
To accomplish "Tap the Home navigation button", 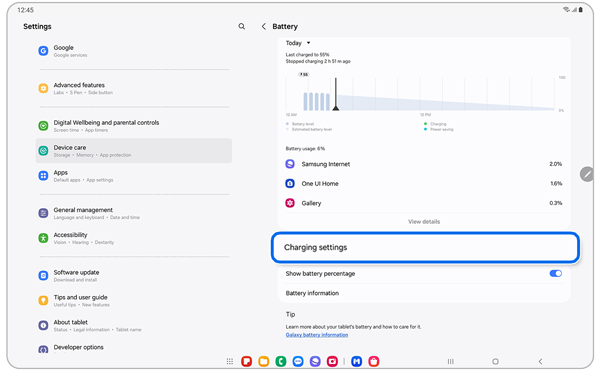I will coord(496,361).
